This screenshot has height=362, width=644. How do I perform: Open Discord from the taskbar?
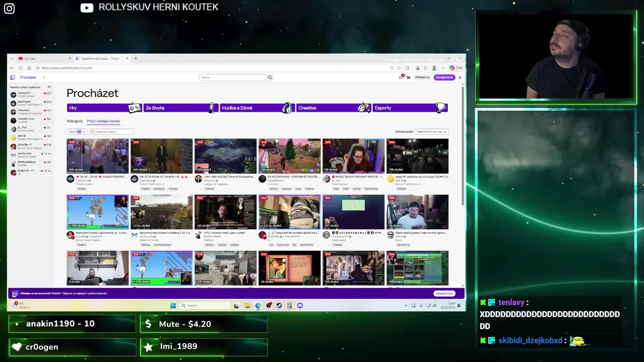click(300, 305)
